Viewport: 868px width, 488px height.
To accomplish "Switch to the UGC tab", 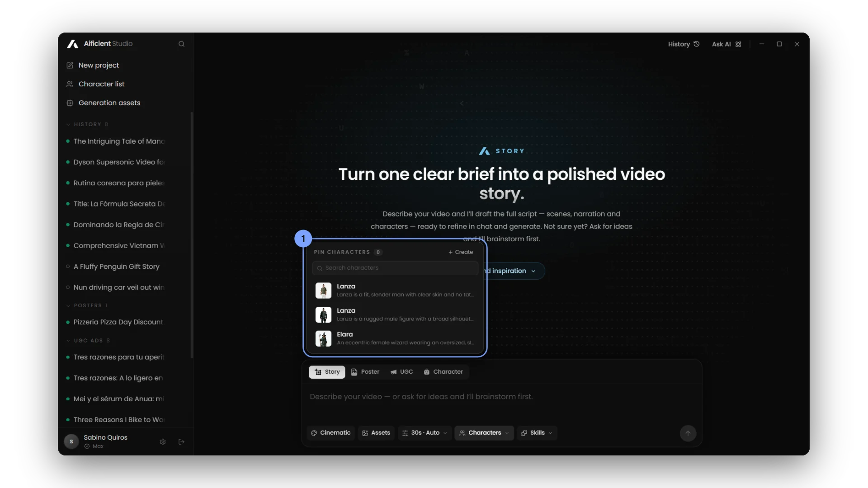I will pyautogui.click(x=402, y=372).
